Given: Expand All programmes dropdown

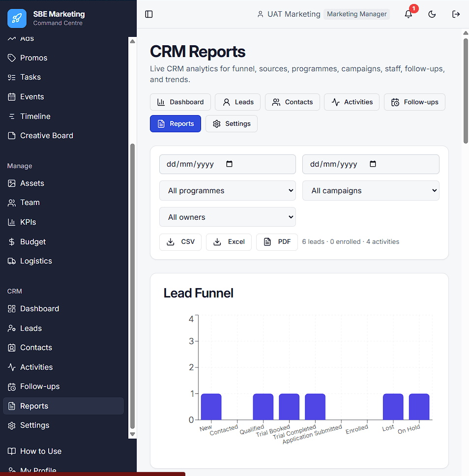Looking at the screenshot, I should pyautogui.click(x=227, y=191).
